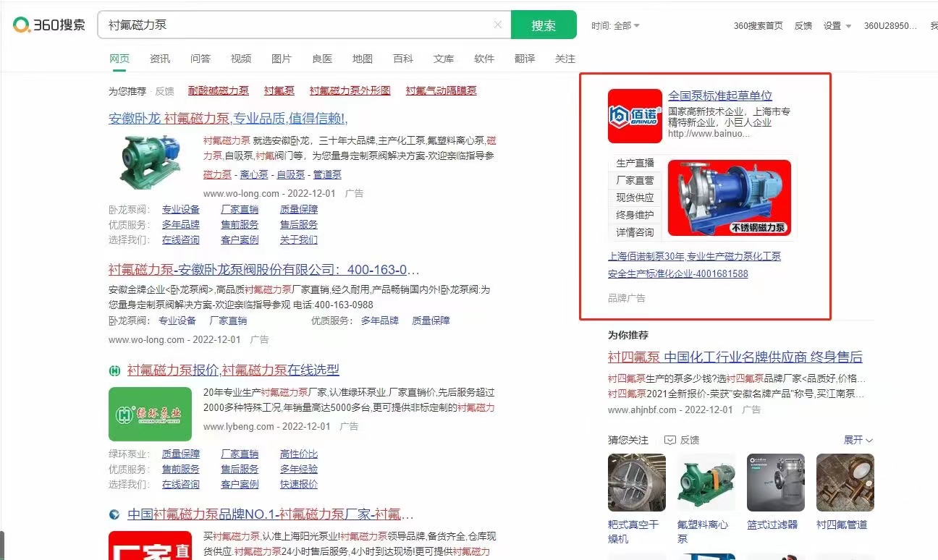Viewport: 938px width, 560px height.
Task: Select 生产直播 in brand ad list
Action: [x=635, y=163]
